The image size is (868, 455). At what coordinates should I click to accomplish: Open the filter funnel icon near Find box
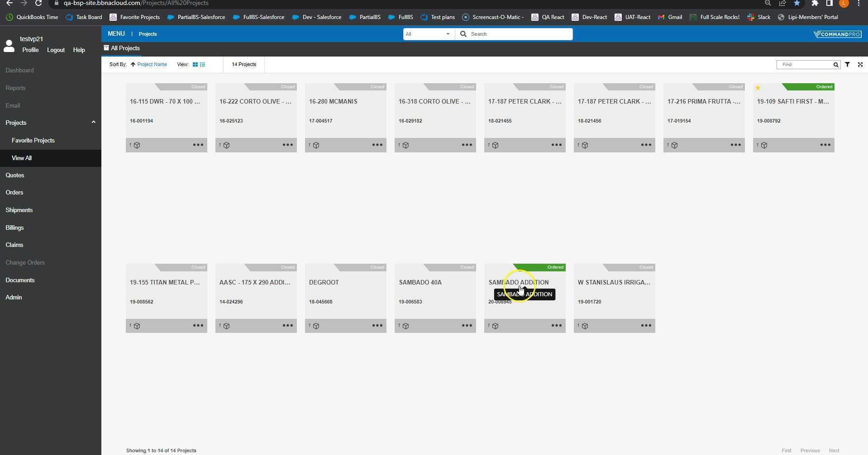coord(847,65)
